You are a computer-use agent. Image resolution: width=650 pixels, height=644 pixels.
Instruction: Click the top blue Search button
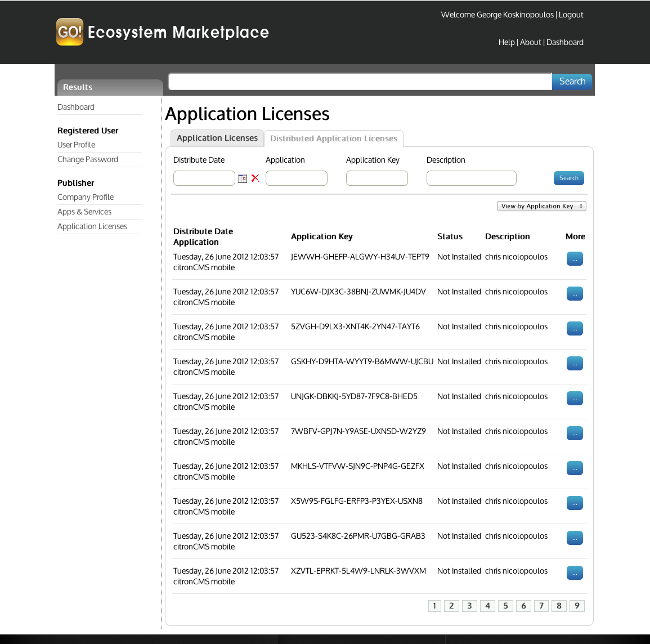pyautogui.click(x=572, y=81)
